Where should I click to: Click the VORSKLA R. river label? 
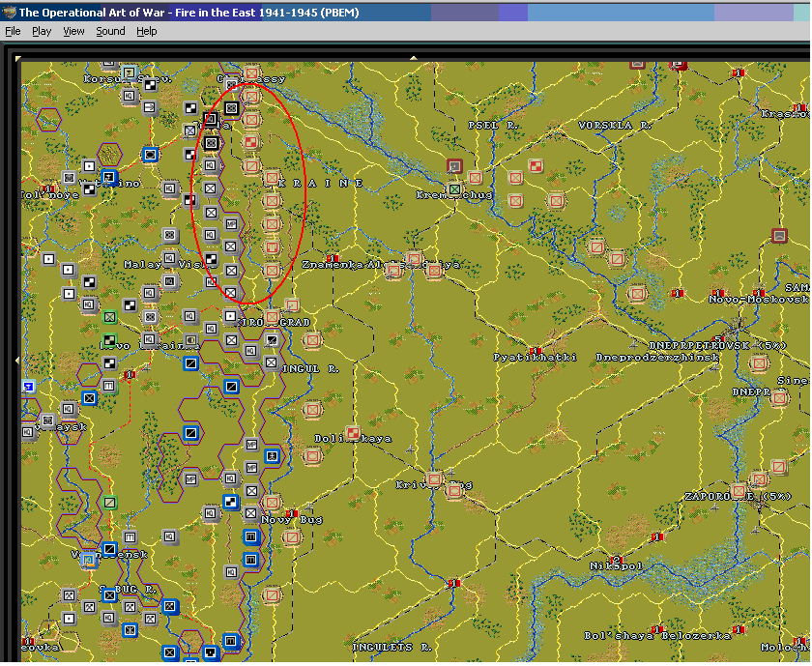click(614, 126)
